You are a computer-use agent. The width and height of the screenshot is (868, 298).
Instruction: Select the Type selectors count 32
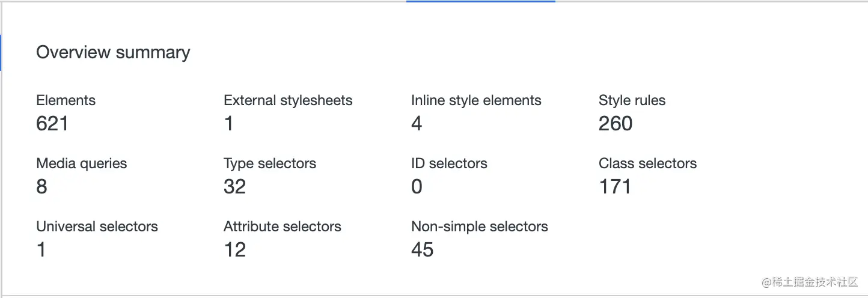point(234,187)
